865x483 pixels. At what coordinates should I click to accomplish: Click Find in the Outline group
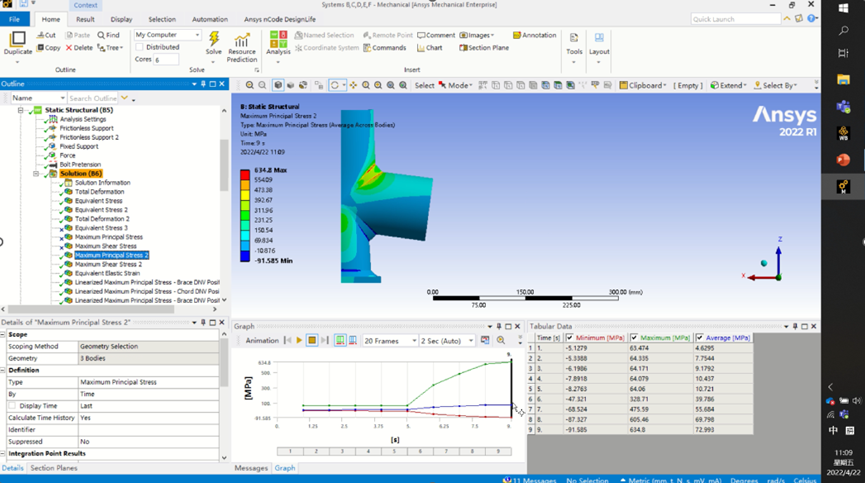109,35
